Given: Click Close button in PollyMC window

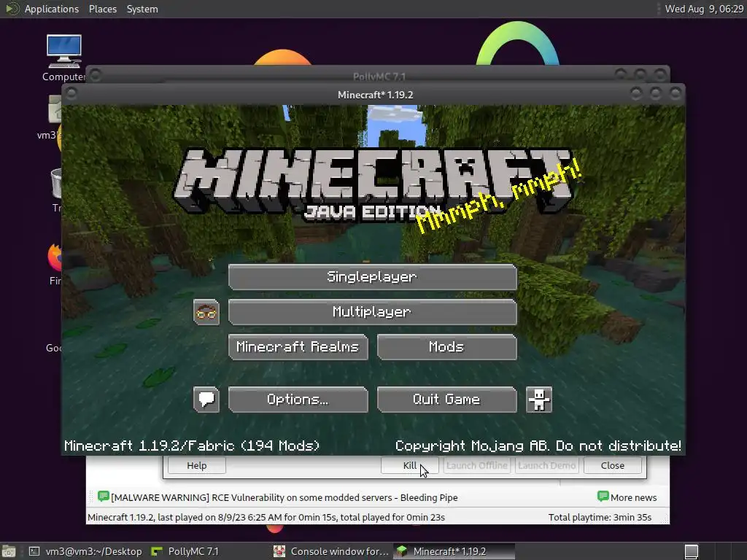Looking at the screenshot, I should (613, 466).
